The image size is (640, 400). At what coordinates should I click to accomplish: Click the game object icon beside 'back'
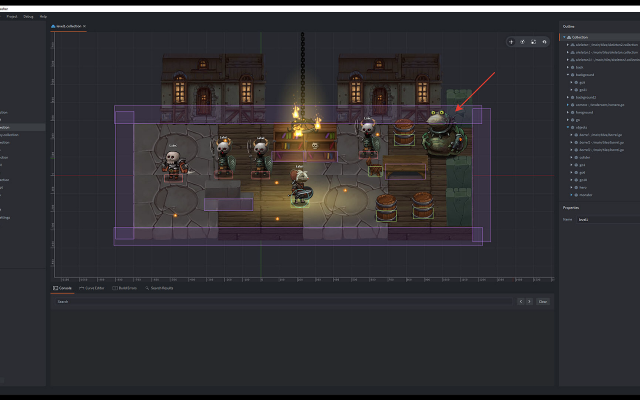coord(572,67)
